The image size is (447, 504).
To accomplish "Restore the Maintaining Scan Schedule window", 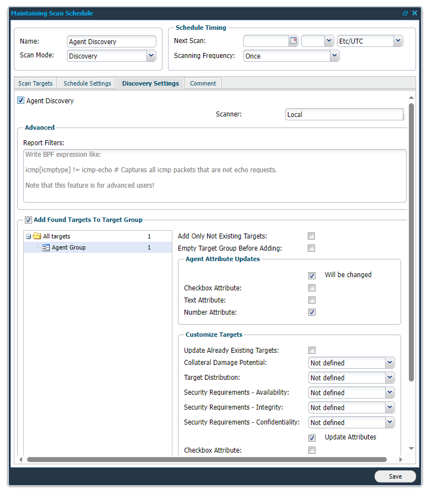I will click(x=405, y=13).
